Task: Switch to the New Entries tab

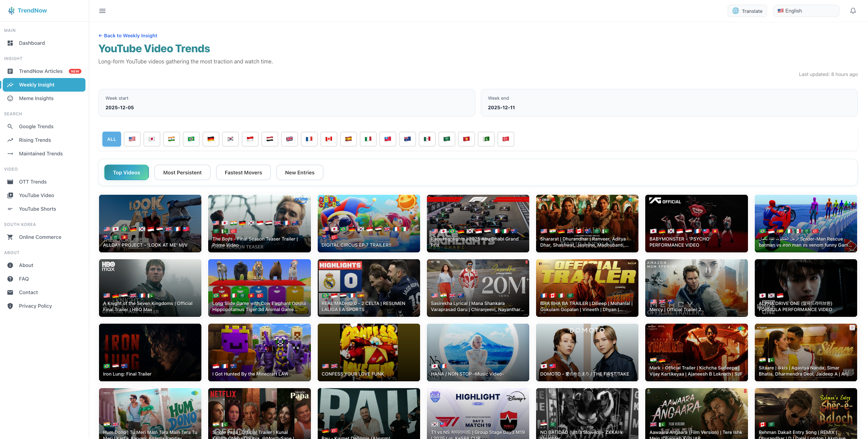Action: coord(299,172)
